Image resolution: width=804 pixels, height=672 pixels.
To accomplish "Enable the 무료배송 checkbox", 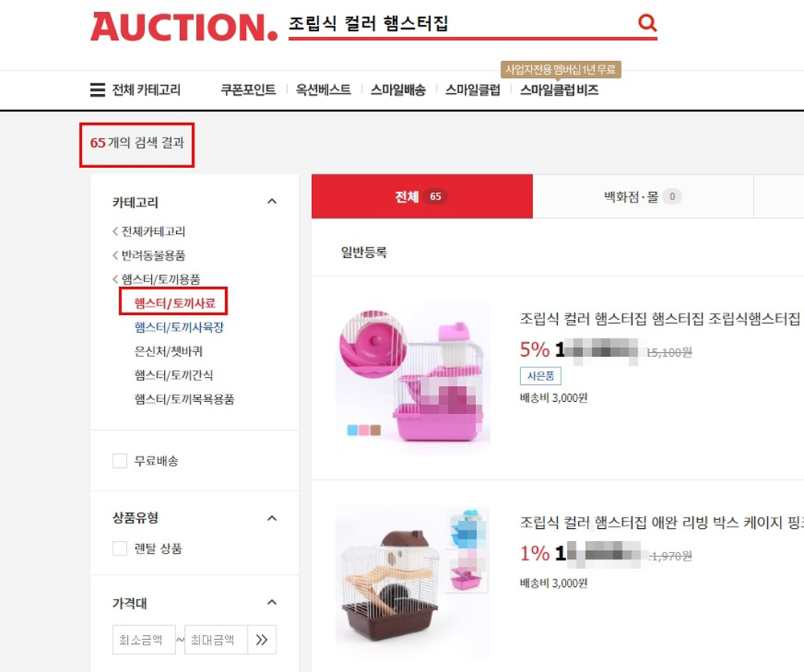I will tap(120, 461).
